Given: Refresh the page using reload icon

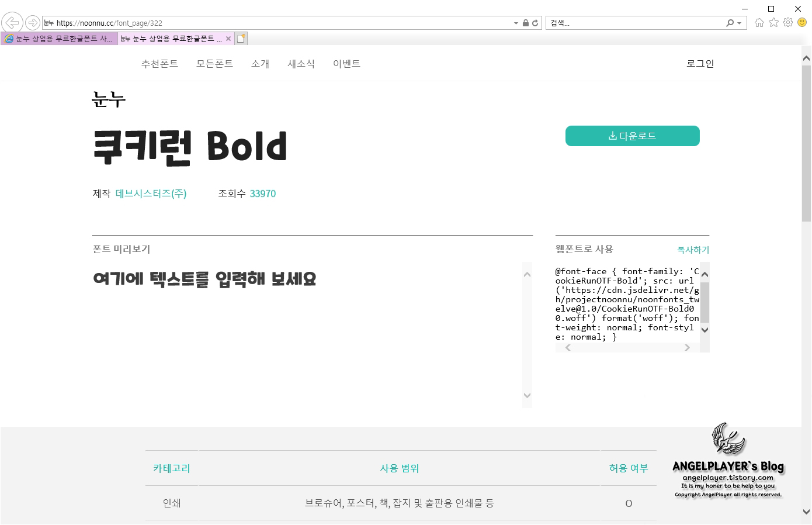Looking at the screenshot, I should coord(535,23).
